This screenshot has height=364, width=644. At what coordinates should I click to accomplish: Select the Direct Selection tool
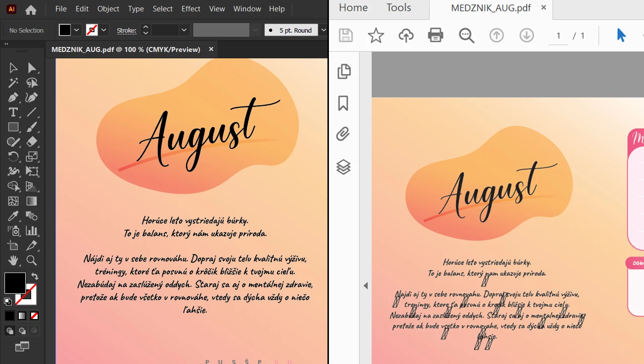tap(32, 68)
